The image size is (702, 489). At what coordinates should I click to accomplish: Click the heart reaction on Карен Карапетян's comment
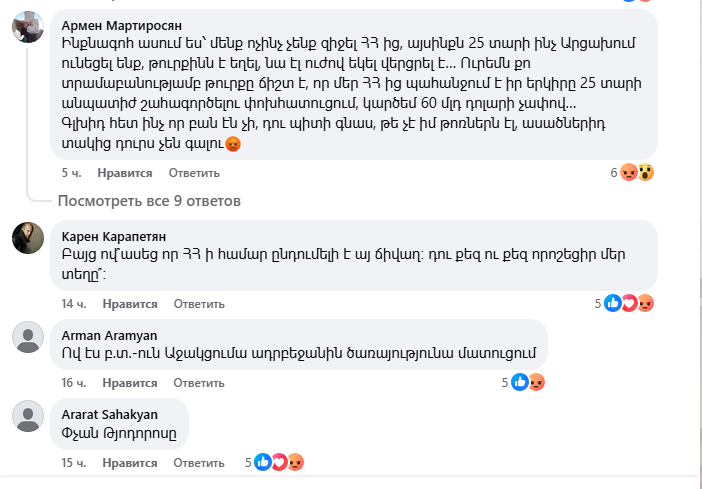631,303
